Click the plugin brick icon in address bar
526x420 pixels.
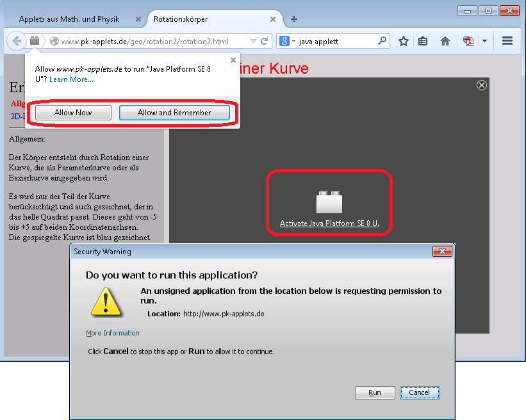(35, 41)
